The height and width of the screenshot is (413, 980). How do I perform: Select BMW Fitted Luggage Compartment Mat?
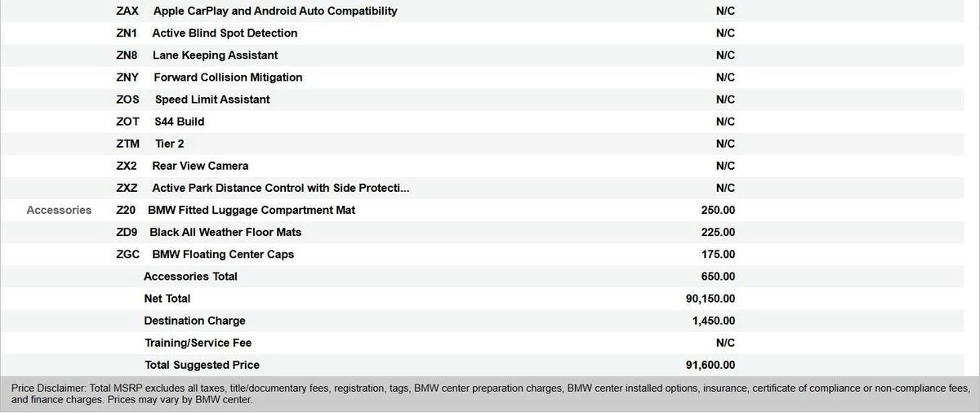click(252, 210)
